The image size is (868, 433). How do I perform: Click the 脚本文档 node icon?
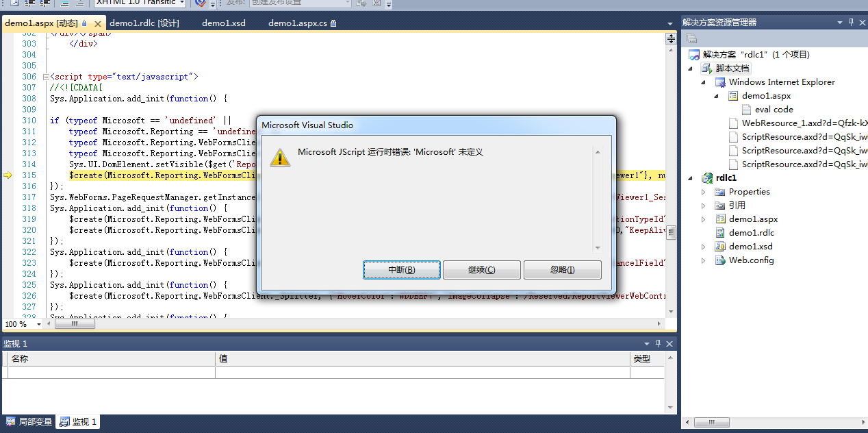tap(707, 68)
